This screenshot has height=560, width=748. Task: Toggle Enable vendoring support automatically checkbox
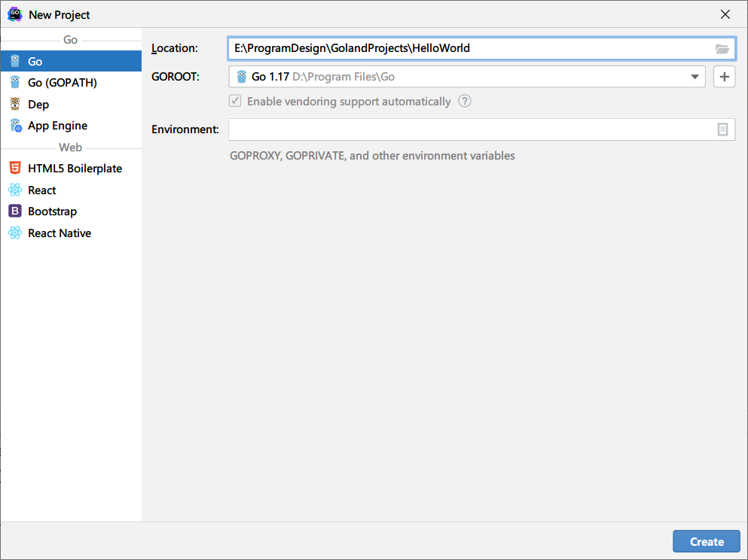click(236, 102)
